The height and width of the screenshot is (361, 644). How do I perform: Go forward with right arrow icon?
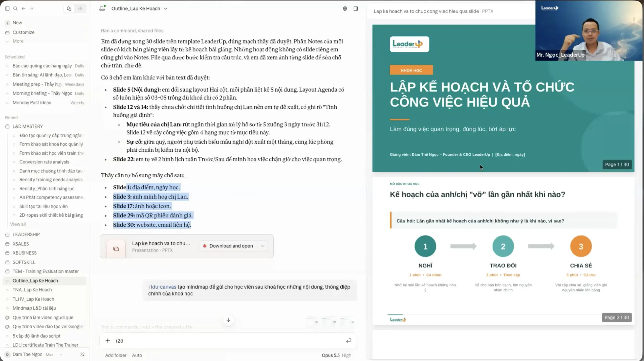click(31, 9)
